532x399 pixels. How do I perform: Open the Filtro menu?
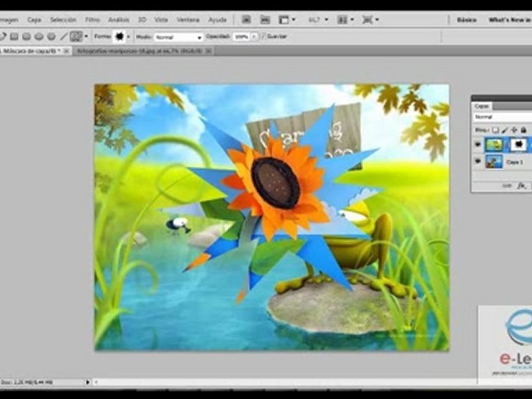click(93, 20)
